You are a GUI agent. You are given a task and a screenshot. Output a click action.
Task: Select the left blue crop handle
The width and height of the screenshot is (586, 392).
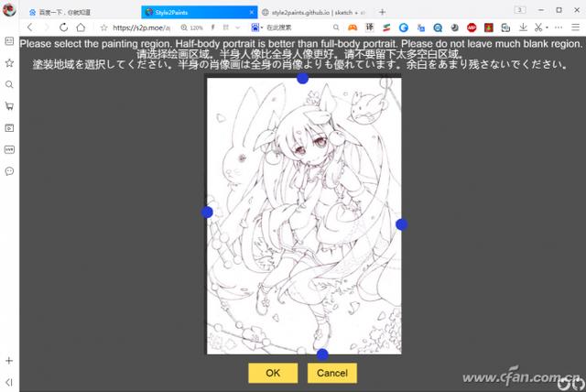[207, 212]
